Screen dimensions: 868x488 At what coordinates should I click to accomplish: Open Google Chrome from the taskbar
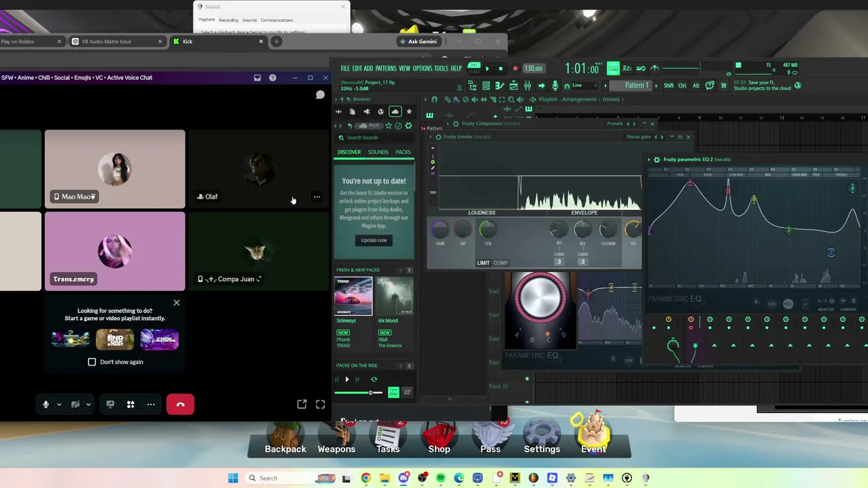[366, 478]
